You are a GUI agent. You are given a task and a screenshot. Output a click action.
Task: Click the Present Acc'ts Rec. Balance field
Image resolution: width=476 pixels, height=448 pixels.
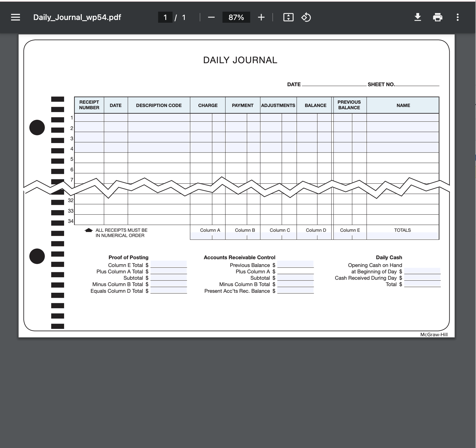(295, 290)
